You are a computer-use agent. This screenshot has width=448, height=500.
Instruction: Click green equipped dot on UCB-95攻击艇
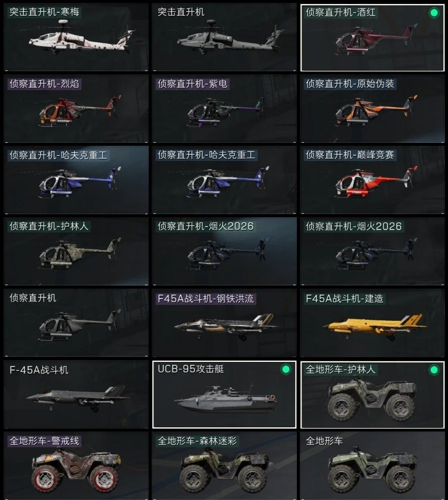286,369
